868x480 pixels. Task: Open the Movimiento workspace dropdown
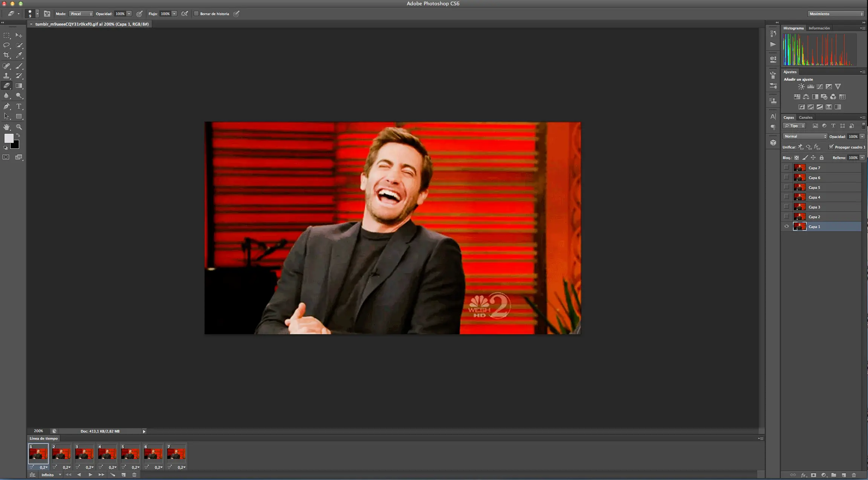(x=836, y=14)
